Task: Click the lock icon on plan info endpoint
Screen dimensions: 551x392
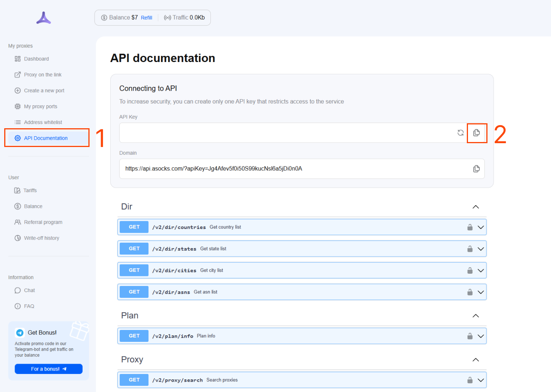Action: [470, 336]
